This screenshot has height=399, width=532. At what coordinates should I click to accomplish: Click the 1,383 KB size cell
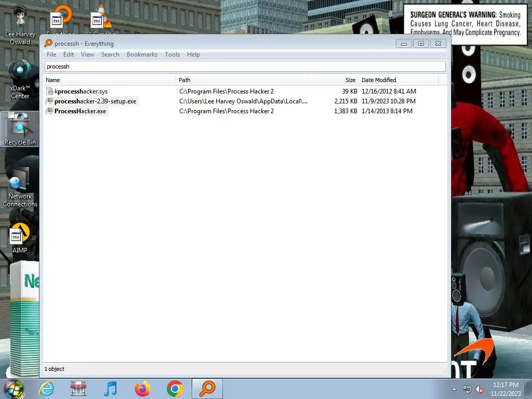[345, 111]
